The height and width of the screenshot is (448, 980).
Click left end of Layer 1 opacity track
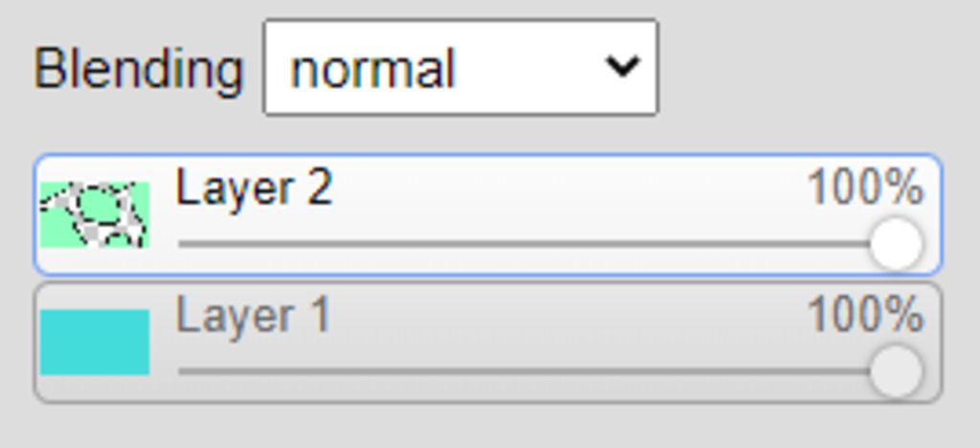(x=183, y=371)
